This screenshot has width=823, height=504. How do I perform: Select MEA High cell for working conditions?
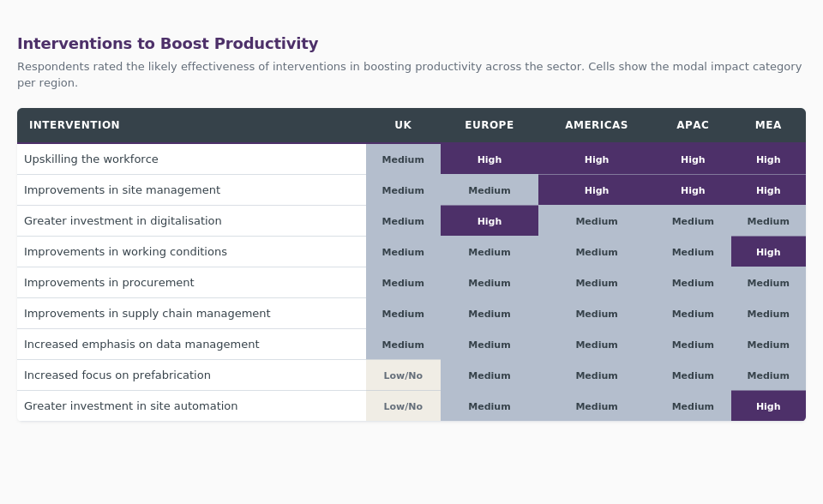[x=768, y=252]
